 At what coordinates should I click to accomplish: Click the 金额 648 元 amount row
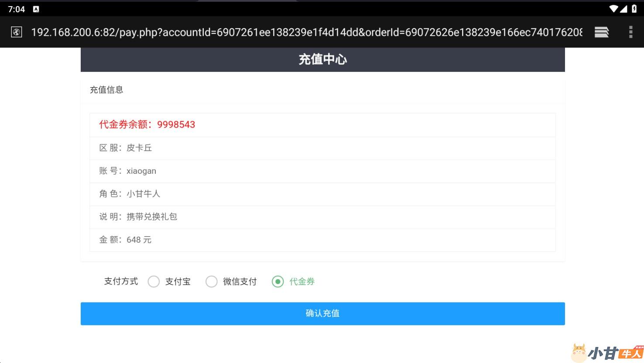[322, 240]
